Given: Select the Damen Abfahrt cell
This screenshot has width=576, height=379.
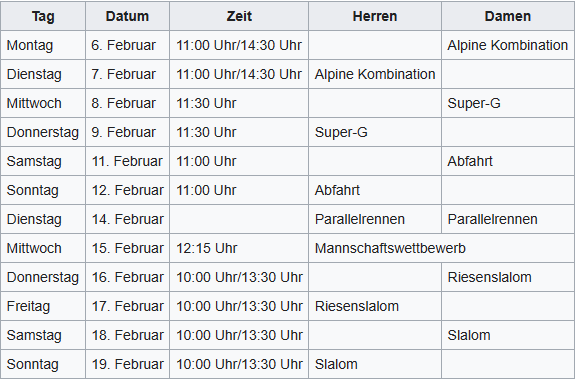Looking at the screenshot, I should [508, 161].
